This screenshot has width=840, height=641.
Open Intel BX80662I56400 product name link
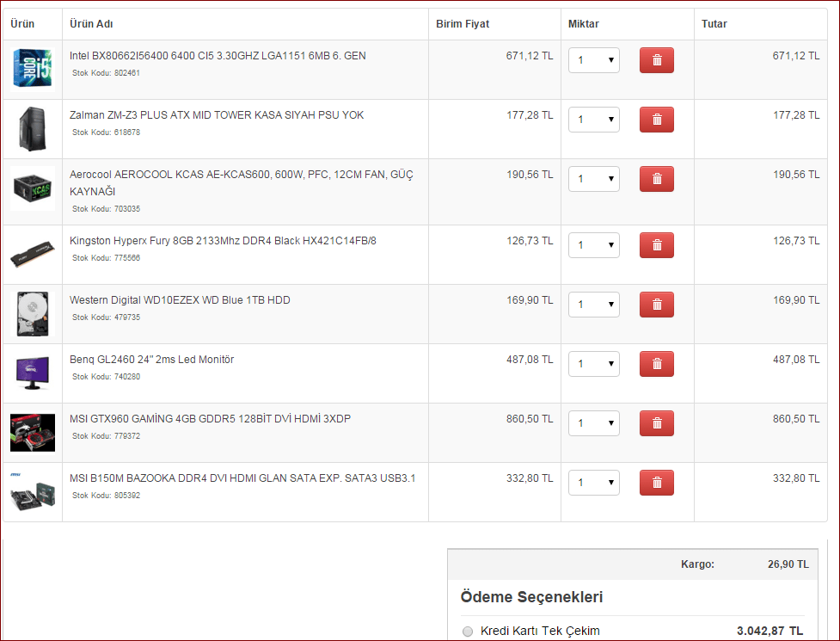point(218,56)
